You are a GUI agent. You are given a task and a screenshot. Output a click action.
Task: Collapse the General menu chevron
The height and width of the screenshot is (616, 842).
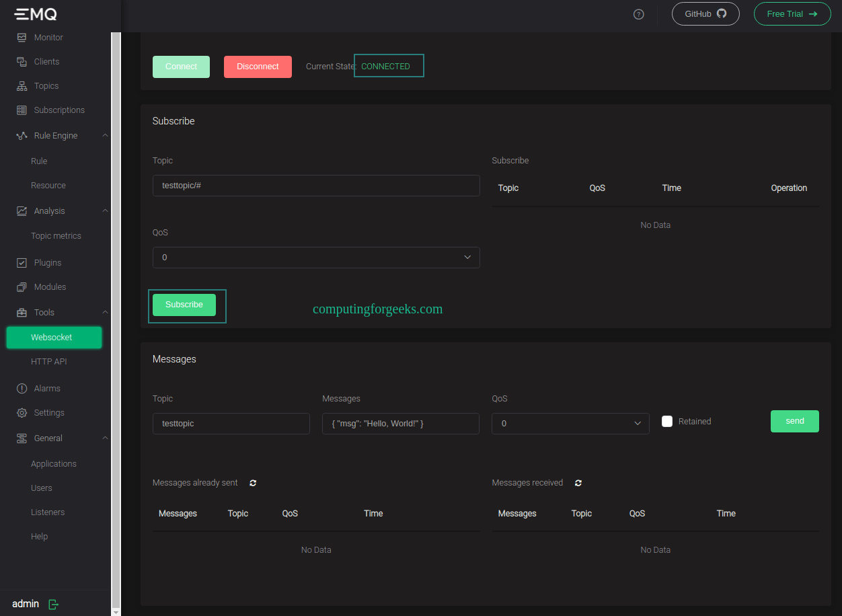click(105, 438)
